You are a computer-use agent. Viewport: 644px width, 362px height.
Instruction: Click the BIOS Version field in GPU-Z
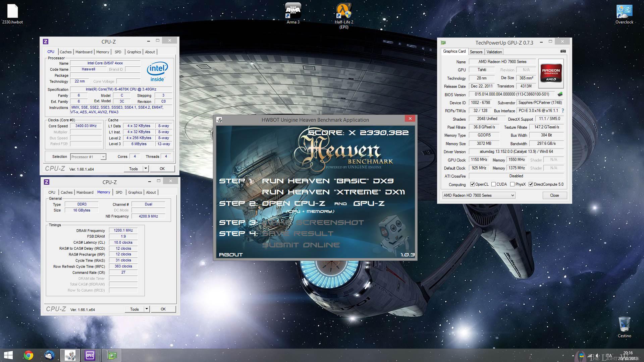click(512, 94)
